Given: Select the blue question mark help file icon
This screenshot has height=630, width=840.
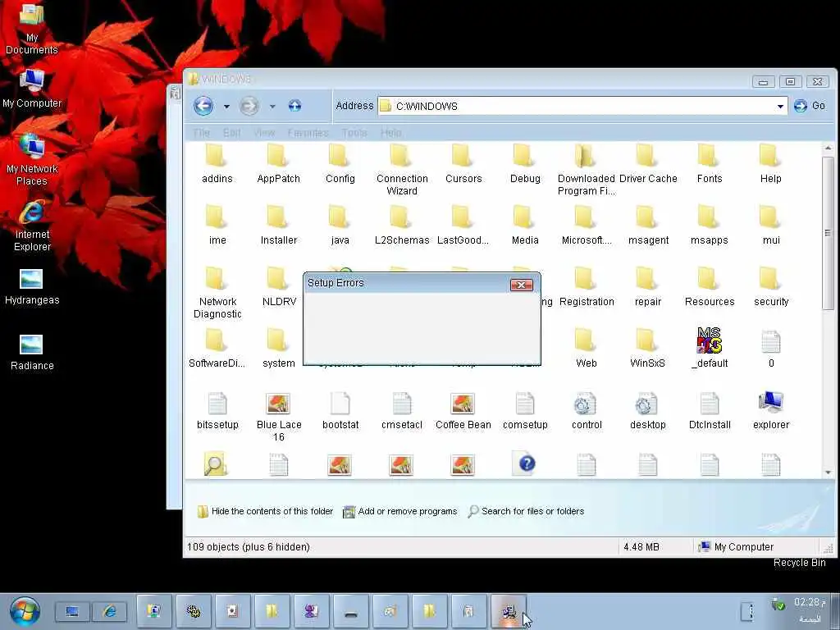Looking at the screenshot, I should (526, 464).
